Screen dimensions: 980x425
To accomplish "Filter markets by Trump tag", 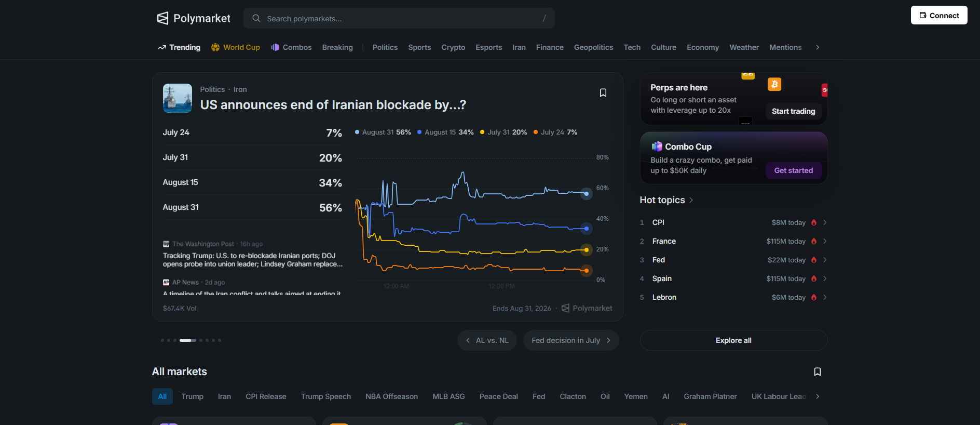I will click(x=193, y=396).
